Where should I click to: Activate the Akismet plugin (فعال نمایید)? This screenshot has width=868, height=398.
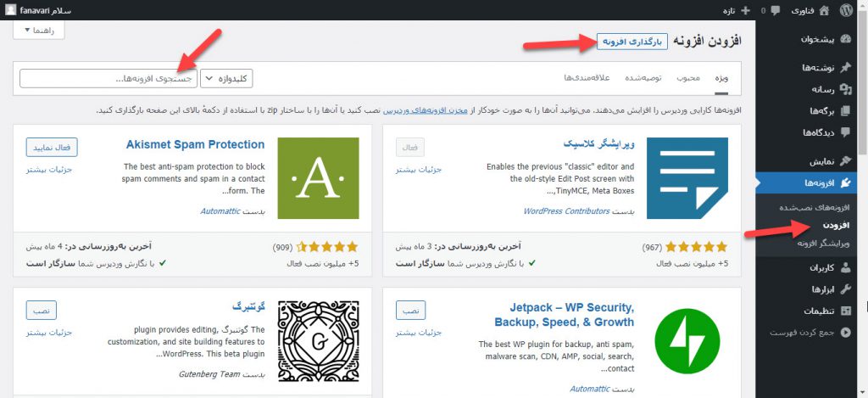point(52,147)
